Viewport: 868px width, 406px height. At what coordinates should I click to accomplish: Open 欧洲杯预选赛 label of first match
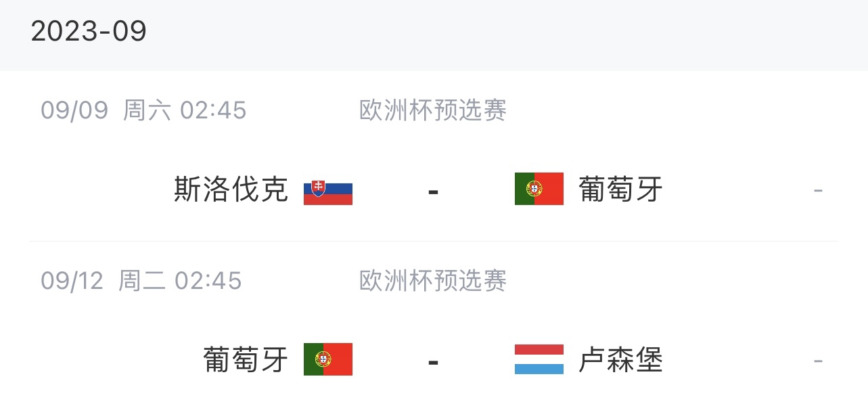click(x=433, y=110)
